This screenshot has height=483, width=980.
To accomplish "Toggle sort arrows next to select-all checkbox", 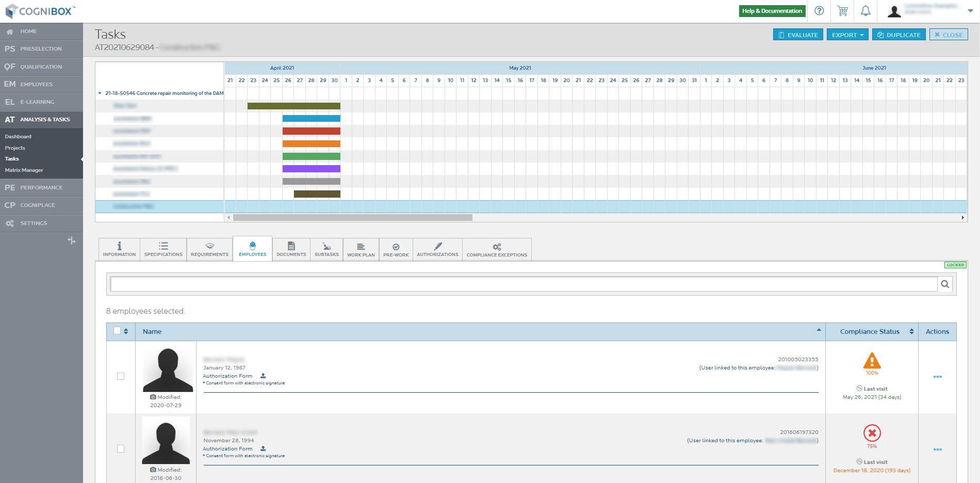I will click(126, 331).
